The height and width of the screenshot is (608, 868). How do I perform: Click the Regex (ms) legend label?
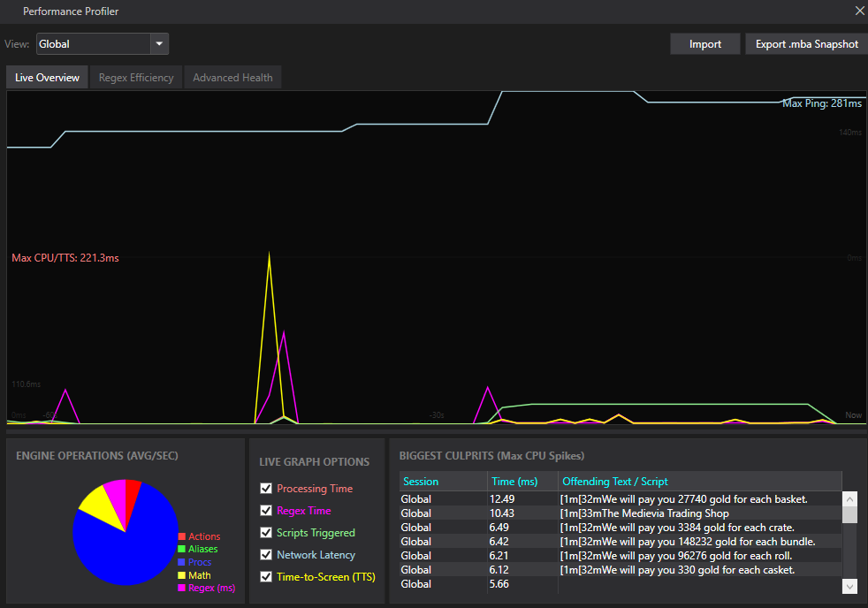click(x=211, y=588)
